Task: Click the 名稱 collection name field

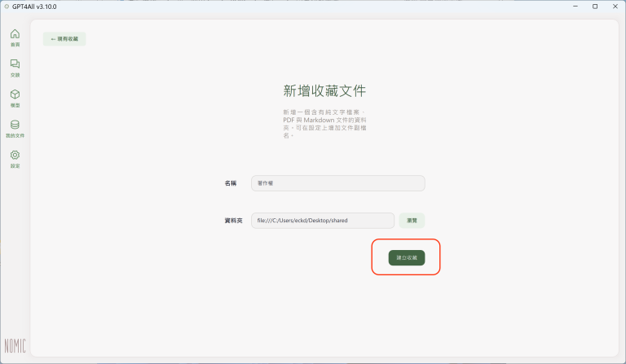Action: (337, 183)
